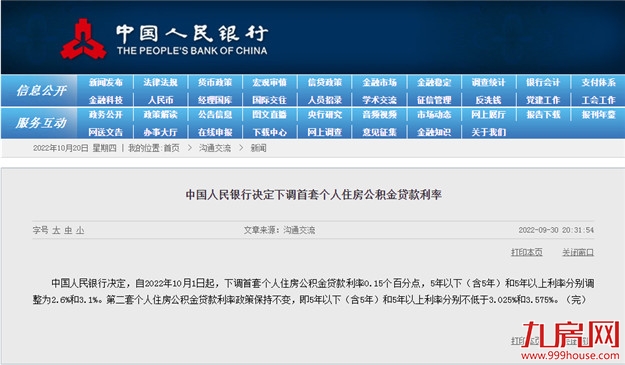
Task: Select the 网上调查 menu item
Action: click(324, 132)
